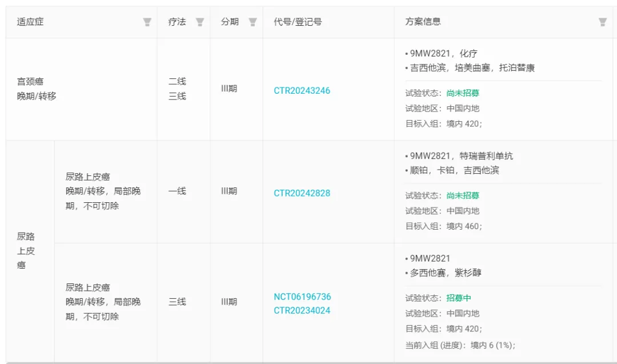Select the 宫颈癌 晚期/转移 indication cell
Image resolution: width=617 pixels, height=364 pixels.
pos(37,89)
